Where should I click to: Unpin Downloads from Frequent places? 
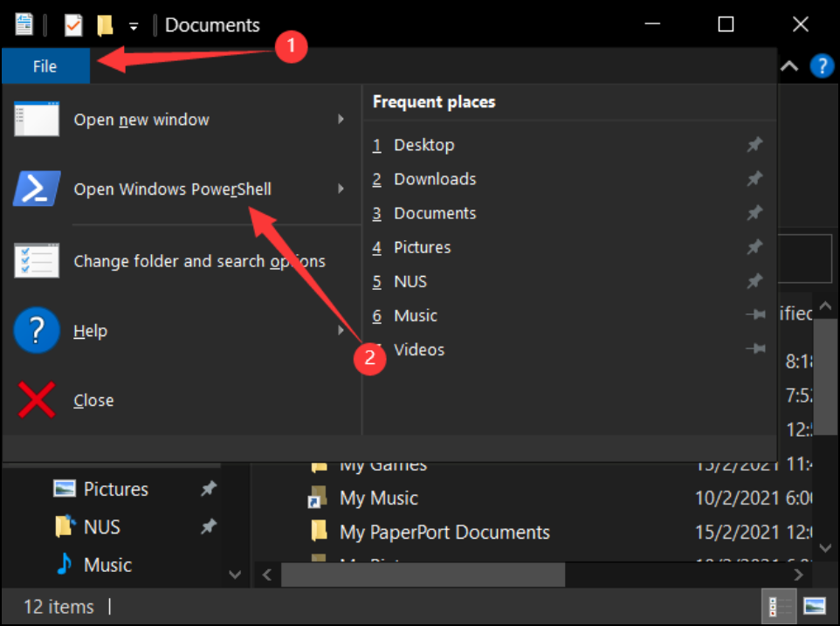coord(754,179)
